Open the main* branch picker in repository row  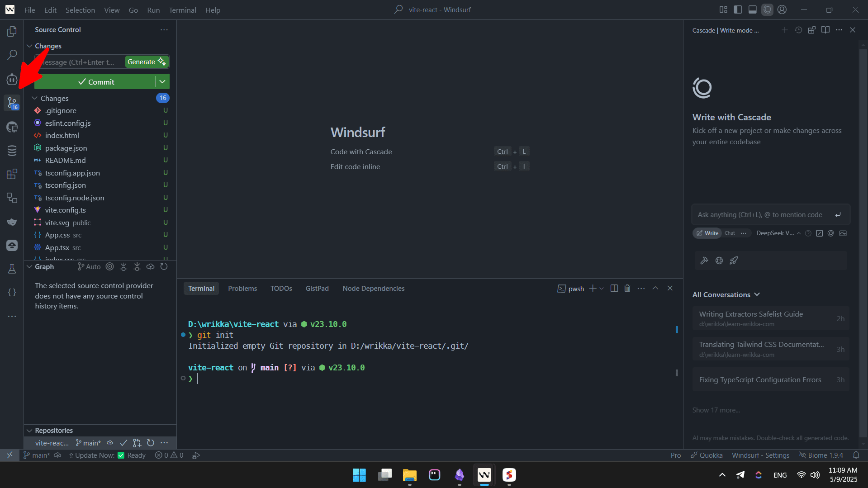(x=88, y=443)
